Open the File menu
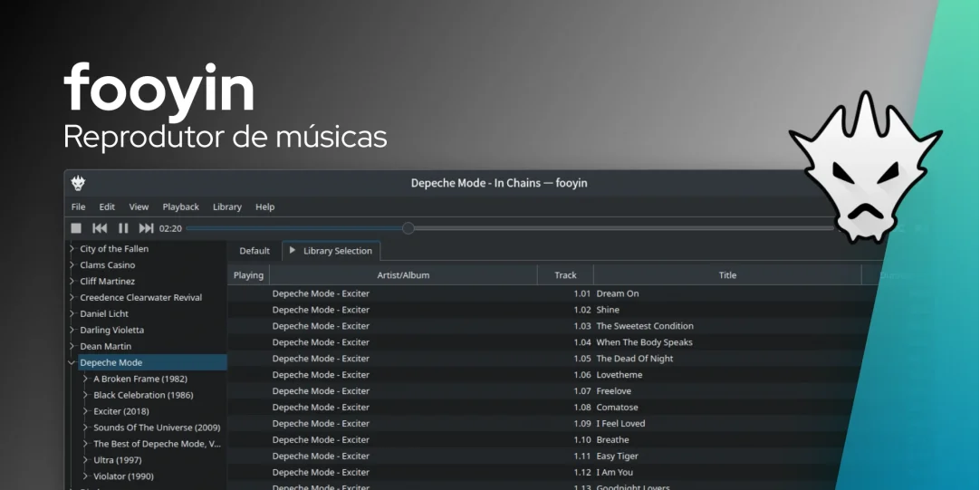 [78, 207]
